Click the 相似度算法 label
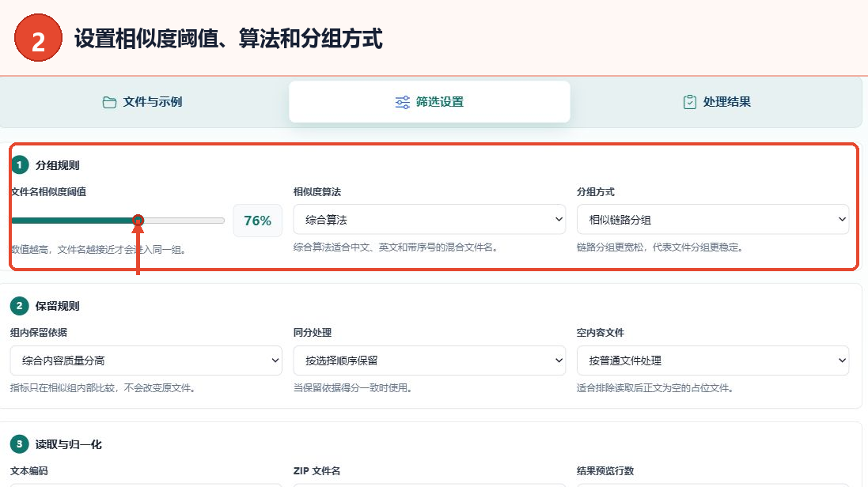Image resolution: width=868 pixels, height=487 pixels. pyautogui.click(x=317, y=192)
